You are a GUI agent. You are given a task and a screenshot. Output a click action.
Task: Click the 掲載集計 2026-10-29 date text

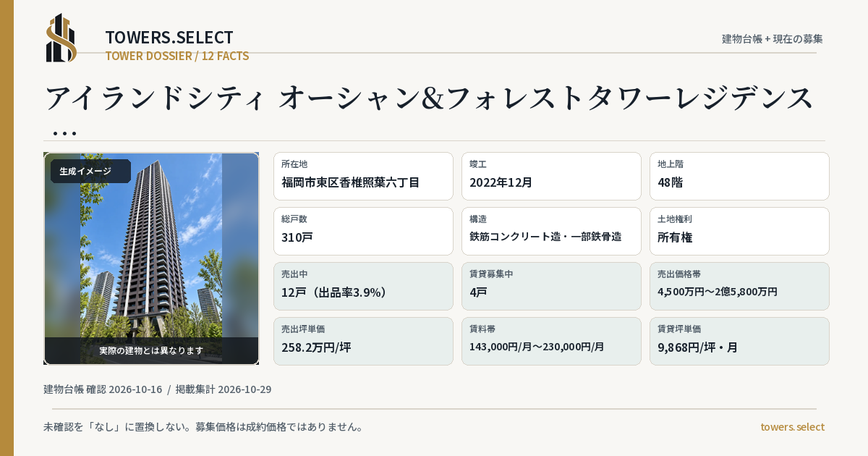click(x=224, y=389)
